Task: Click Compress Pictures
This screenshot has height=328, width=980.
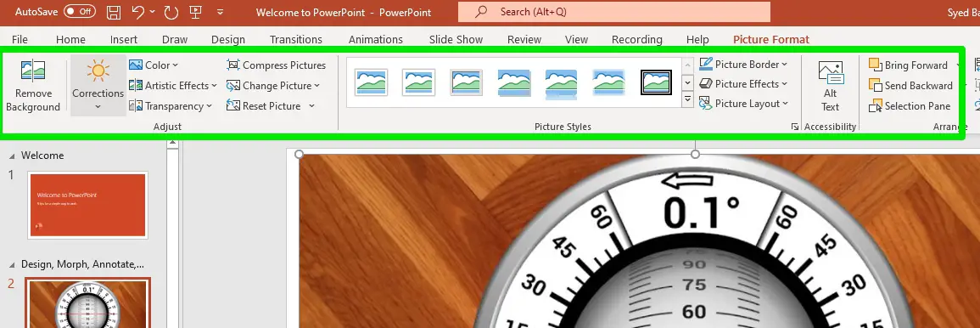Action: (x=277, y=65)
